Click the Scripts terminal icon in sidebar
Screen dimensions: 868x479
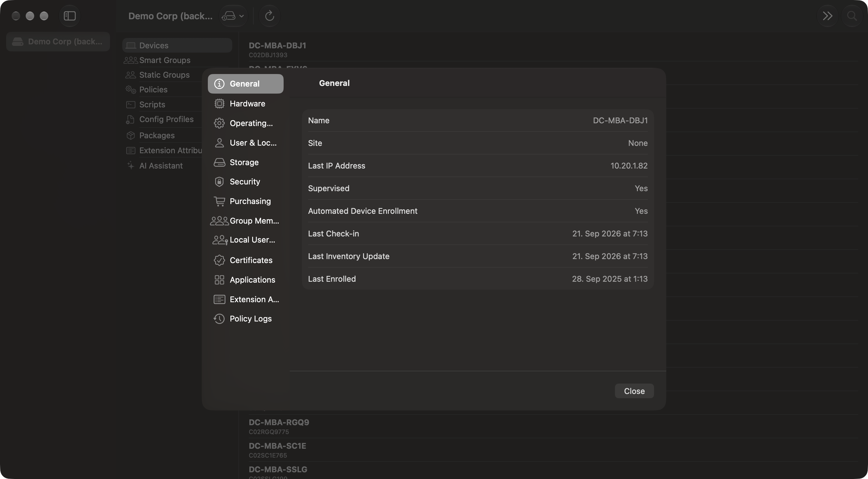tap(131, 105)
